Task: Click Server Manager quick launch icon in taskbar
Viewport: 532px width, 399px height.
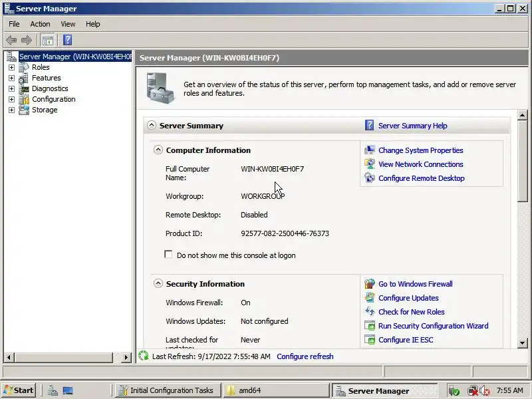Action: click(53, 390)
